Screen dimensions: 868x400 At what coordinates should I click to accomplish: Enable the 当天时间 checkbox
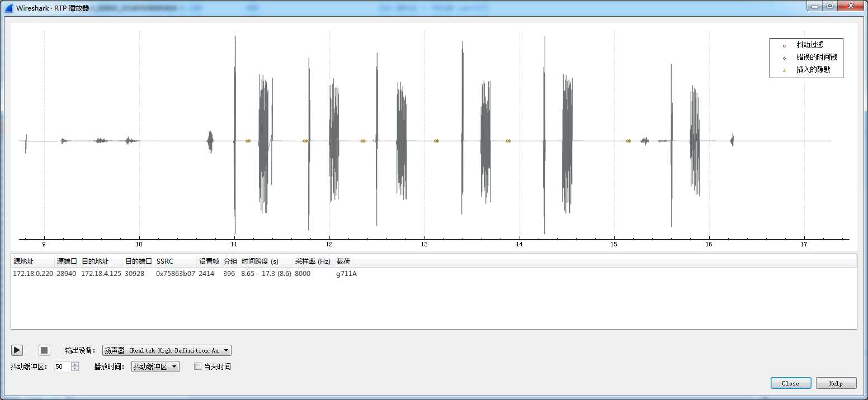tap(197, 366)
